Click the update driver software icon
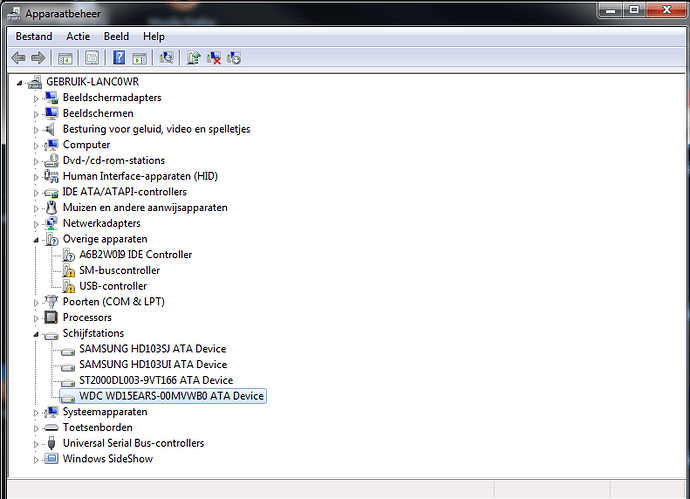Screen dimensions: 690x499 pos(194,58)
